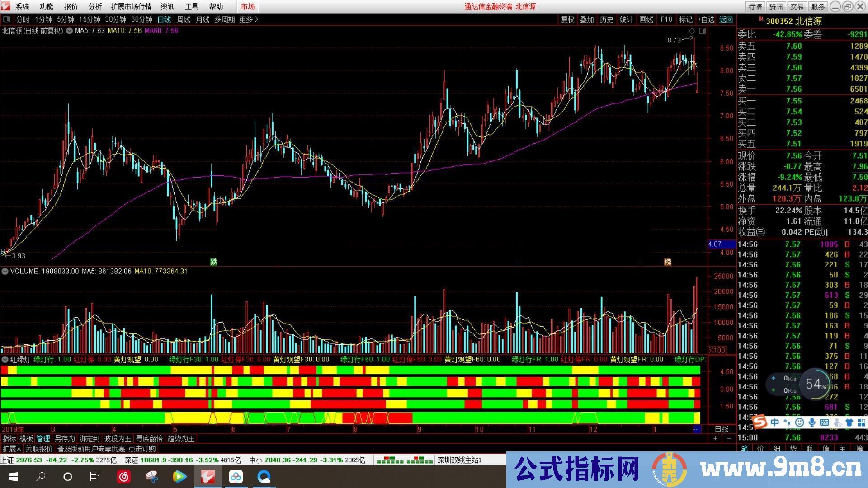Click the +自选 add to watchlist button
This screenshot has width=868, height=488.
(x=706, y=19)
